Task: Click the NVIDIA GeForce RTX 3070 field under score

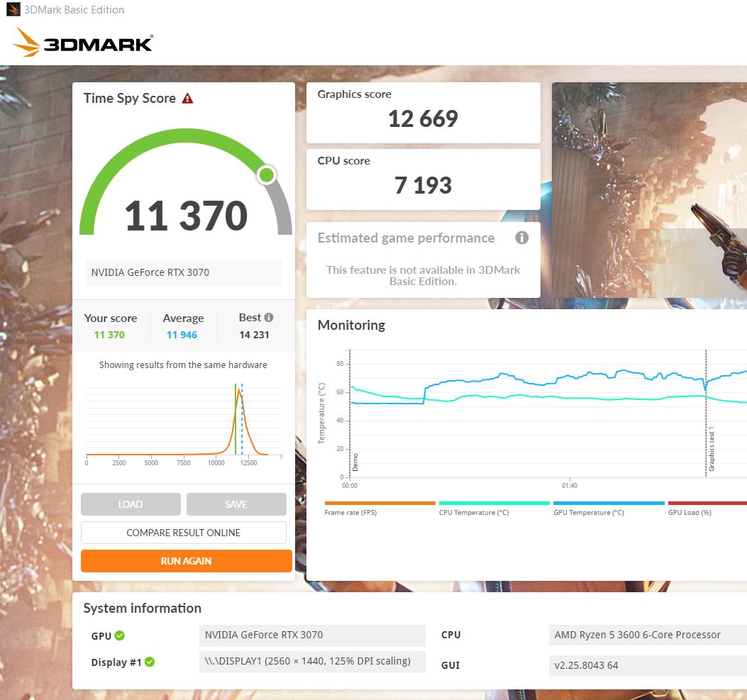Action: click(x=184, y=272)
